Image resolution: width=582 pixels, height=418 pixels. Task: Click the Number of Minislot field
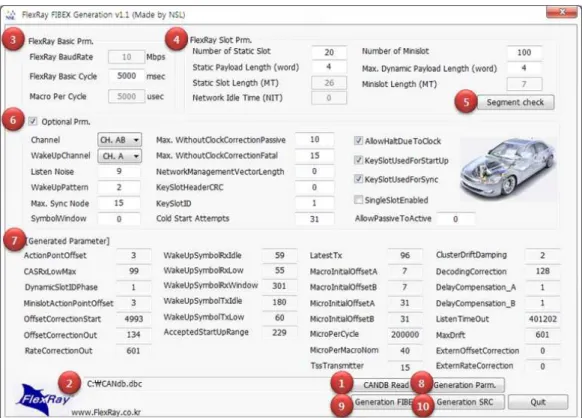point(524,52)
